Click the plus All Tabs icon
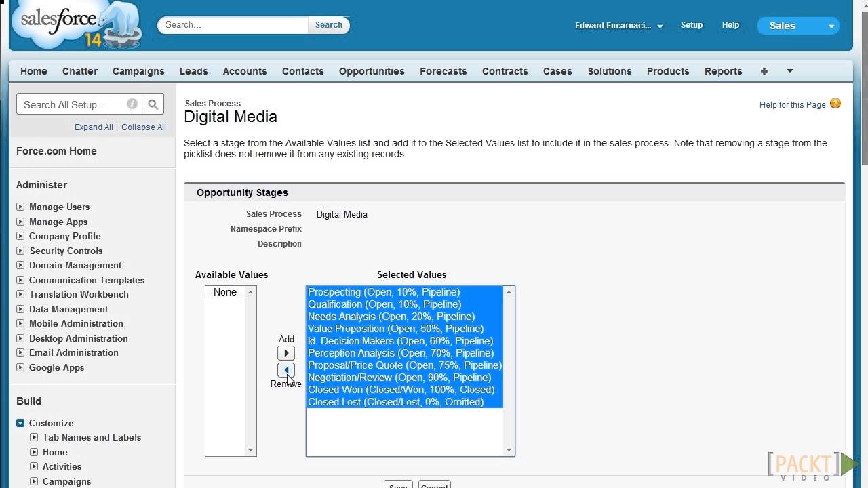Image resolution: width=868 pixels, height=488 pixels. 764,71
